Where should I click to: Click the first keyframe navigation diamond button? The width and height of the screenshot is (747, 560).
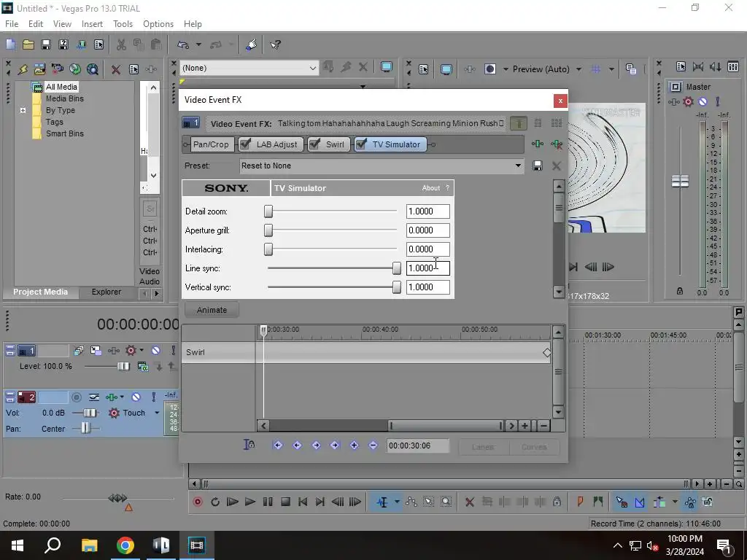click(278, 446)
